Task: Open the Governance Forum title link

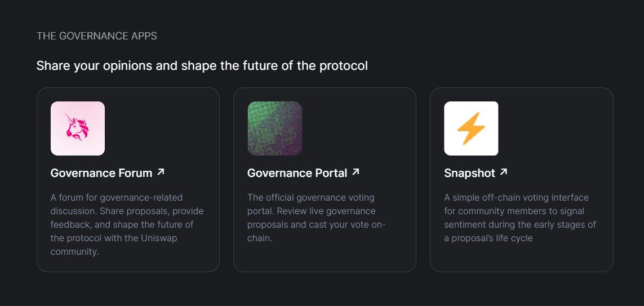Action: (x=101, y=173)
